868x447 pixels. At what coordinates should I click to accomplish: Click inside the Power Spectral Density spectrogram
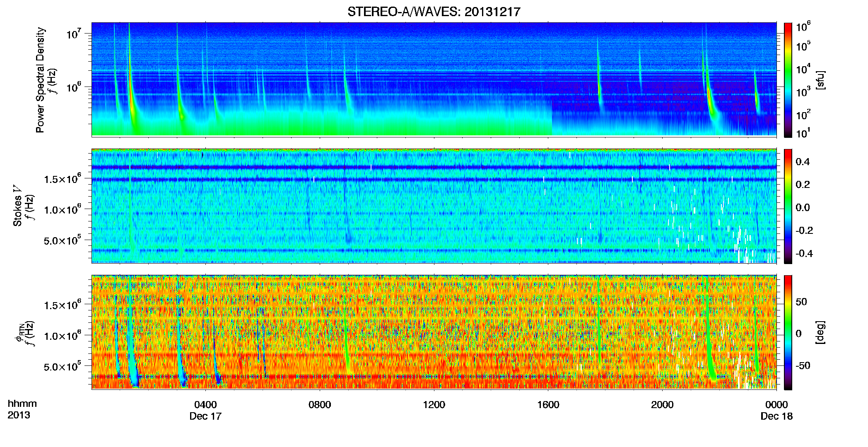434,79
